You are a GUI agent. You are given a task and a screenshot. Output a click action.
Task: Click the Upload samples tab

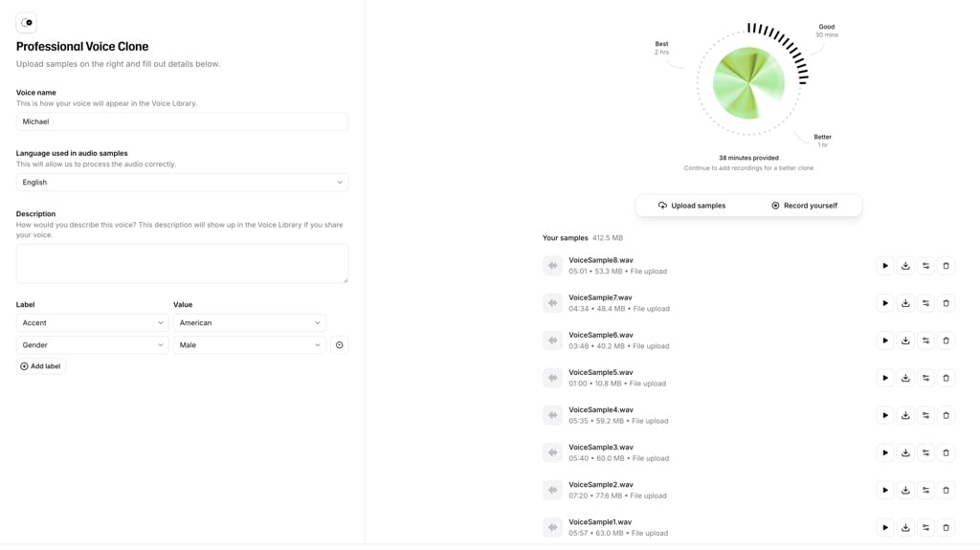coord(692,206)
